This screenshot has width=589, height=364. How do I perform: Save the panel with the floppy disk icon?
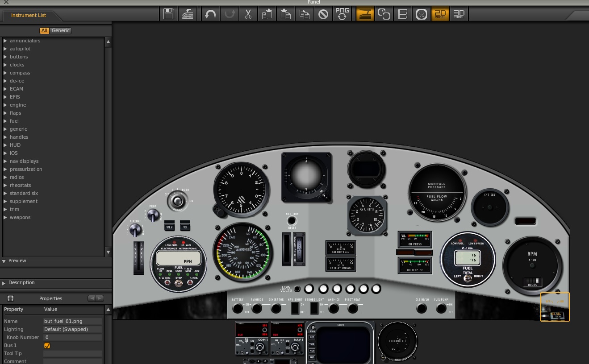coord(169,14)
